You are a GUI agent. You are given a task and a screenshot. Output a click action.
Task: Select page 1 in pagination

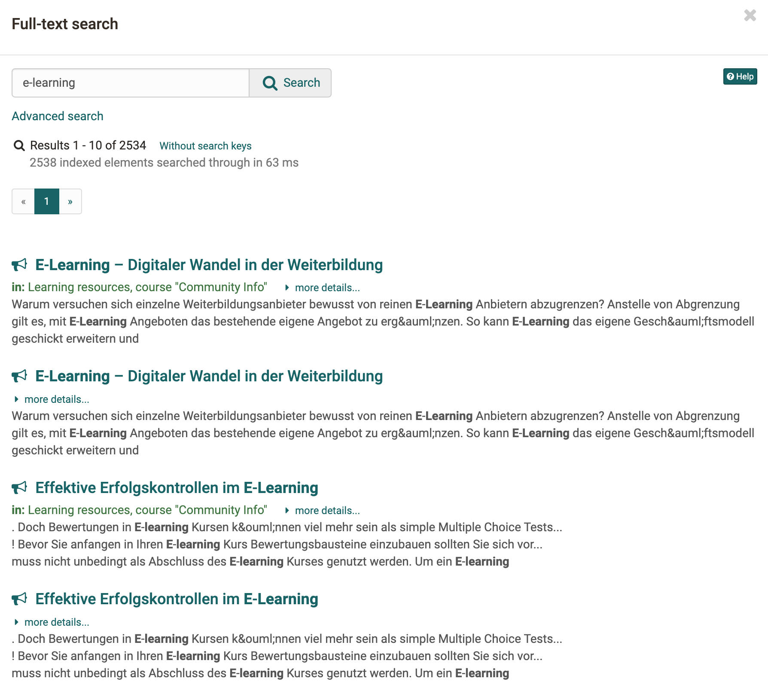[47, 201]
